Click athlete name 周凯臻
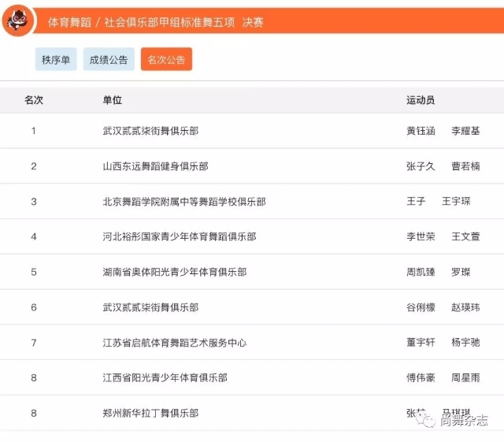The width and height of the screenshot is (504, 442). [x=421, y=272]
